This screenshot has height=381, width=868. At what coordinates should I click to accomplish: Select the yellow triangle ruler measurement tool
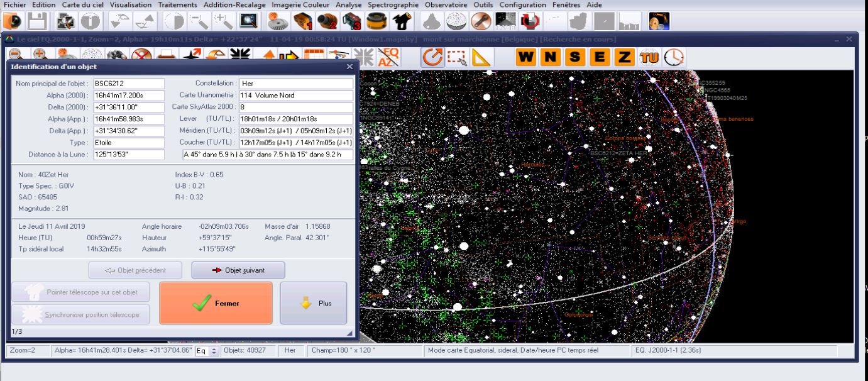481,57
